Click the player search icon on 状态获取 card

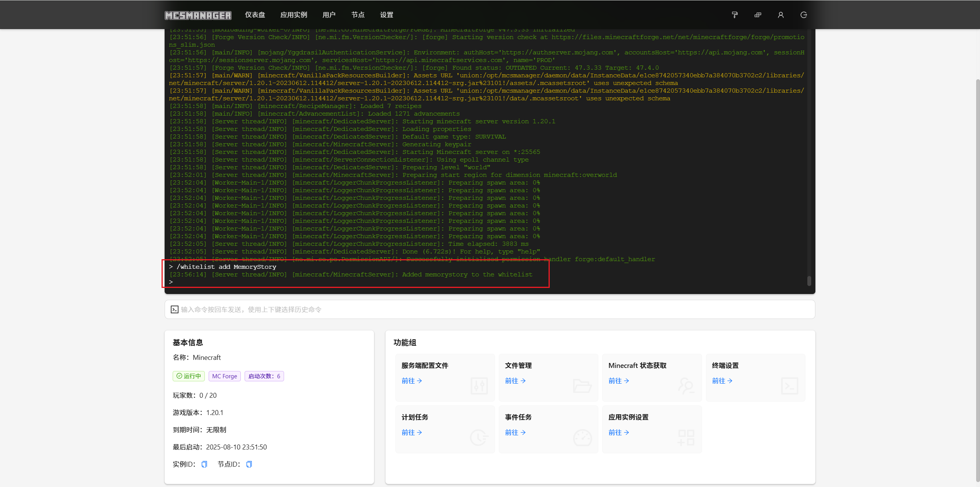tap(686, 386)
